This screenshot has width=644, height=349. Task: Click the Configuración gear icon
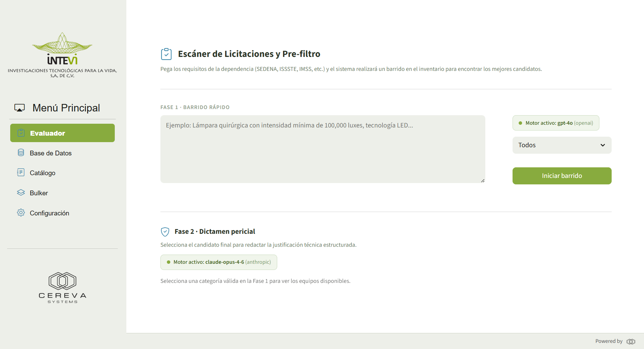point(21,213)
